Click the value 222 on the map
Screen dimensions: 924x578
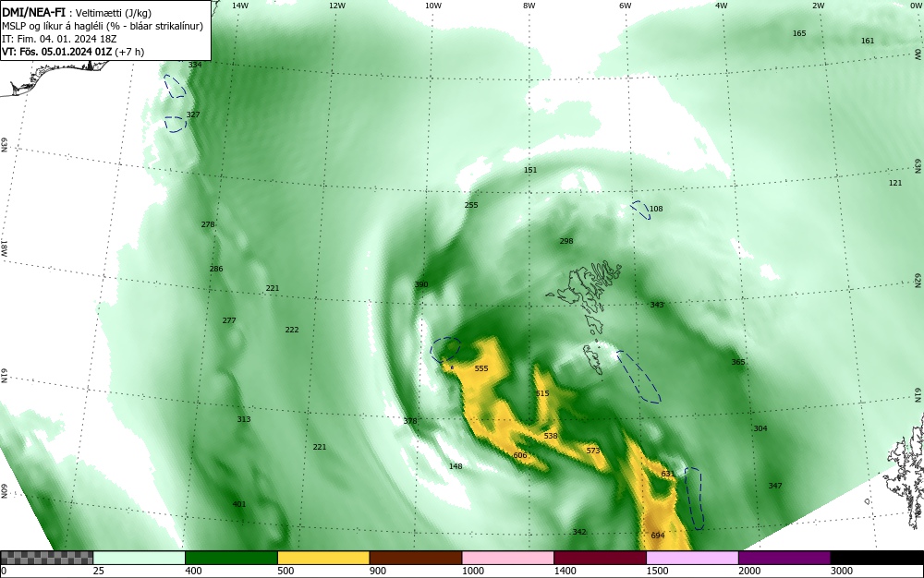click(292, 330)
